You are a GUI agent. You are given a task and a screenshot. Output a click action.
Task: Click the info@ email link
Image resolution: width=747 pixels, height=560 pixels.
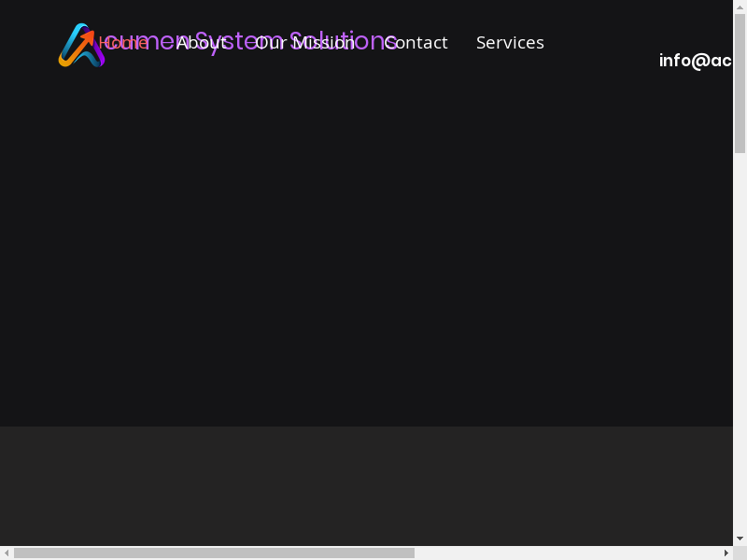pos(695,61)
